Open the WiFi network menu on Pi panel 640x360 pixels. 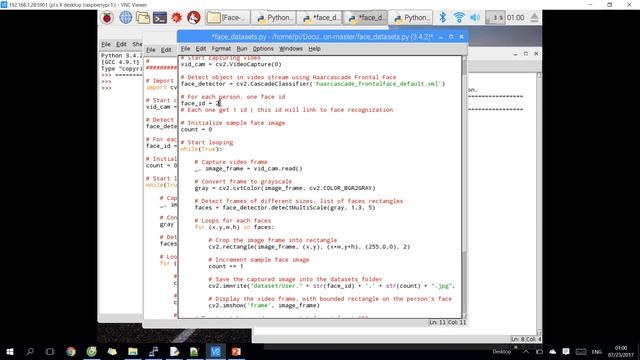pyautogui.click(x=459, y=18)
